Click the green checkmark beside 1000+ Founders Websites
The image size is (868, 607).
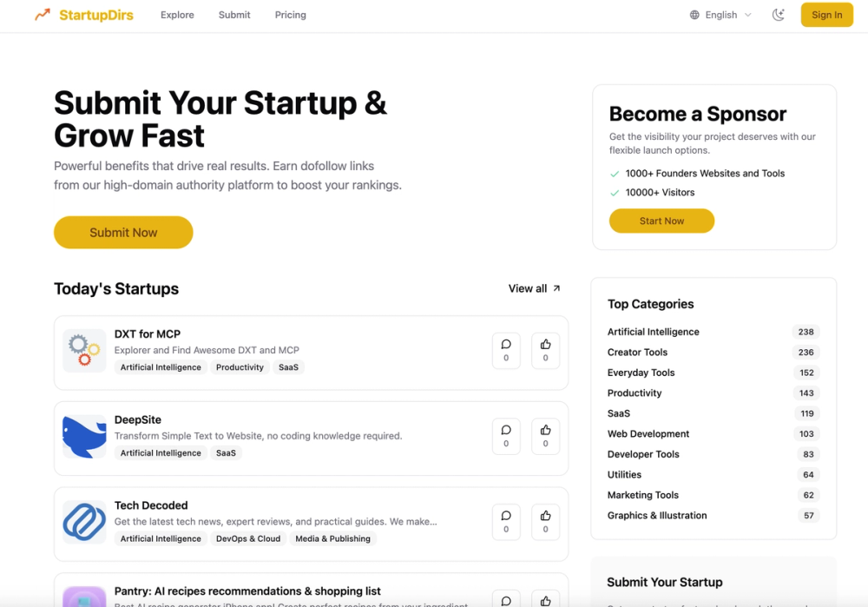click(x=614, y=174)
